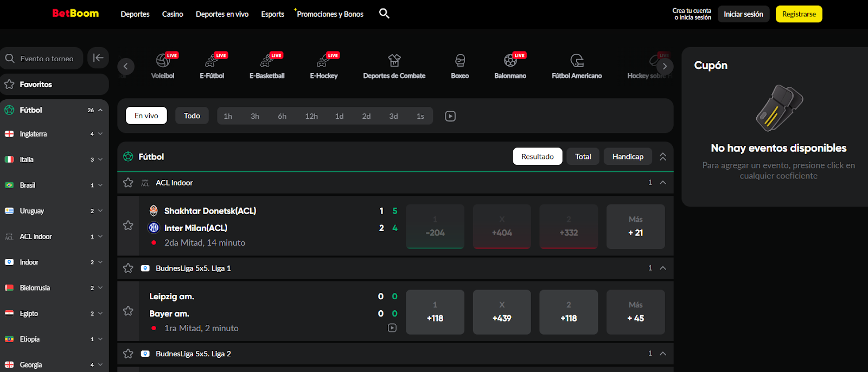Favorite the BudnesLiga 5x5 Liga 2 star
This screenshot has width=868, height=372.
[128, 354]
